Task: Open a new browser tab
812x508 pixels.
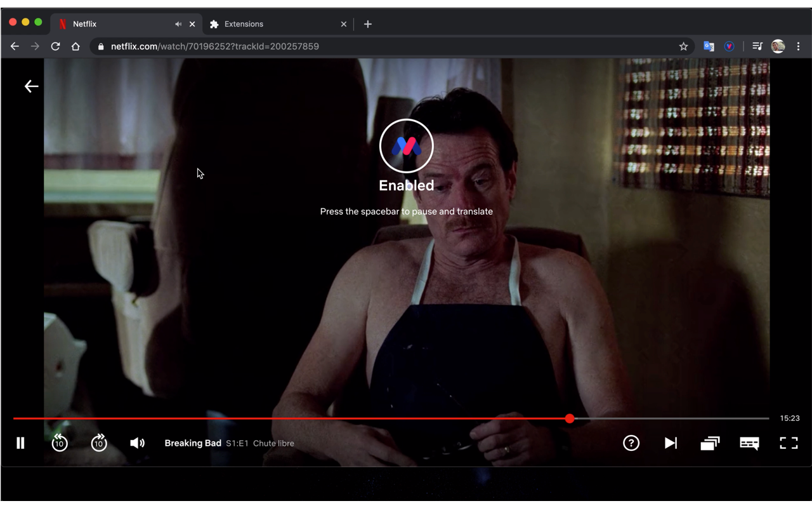Action: pos(367,24)
